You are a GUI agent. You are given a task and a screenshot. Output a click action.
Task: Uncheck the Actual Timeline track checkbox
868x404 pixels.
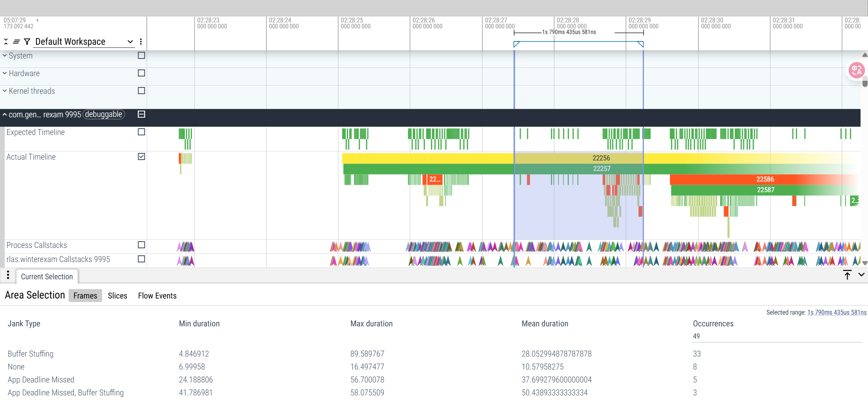(x=142, y=157)
